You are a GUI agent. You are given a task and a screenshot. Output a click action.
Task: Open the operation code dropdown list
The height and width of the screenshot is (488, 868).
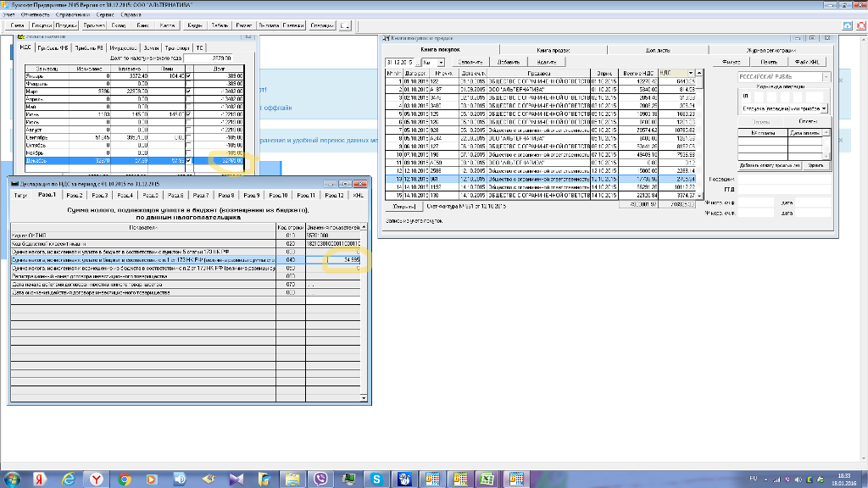tap(825, 109)
